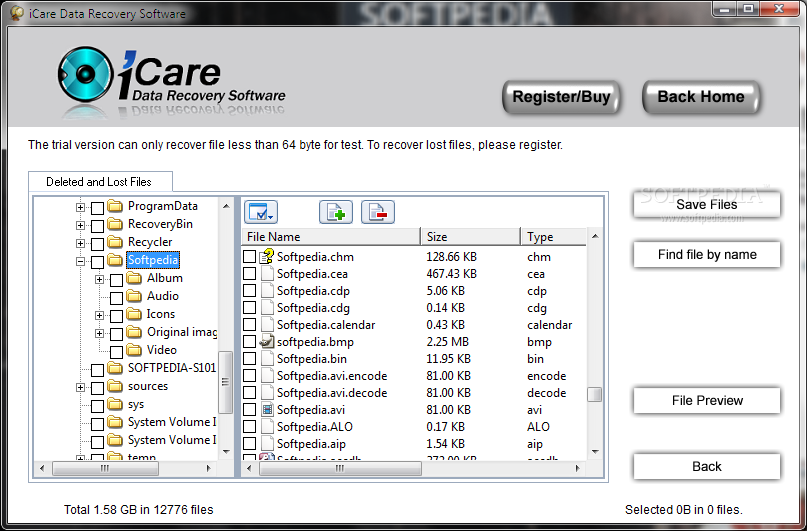Image resolution: width=807 pixels, height=531 pixels.
Task: Expand the sources tree node
Action: pos(80,387)
